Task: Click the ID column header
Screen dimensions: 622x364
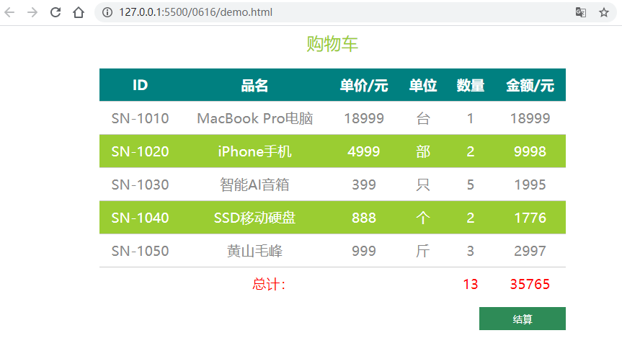Action: pyautogui.click(x=140, y=85)
